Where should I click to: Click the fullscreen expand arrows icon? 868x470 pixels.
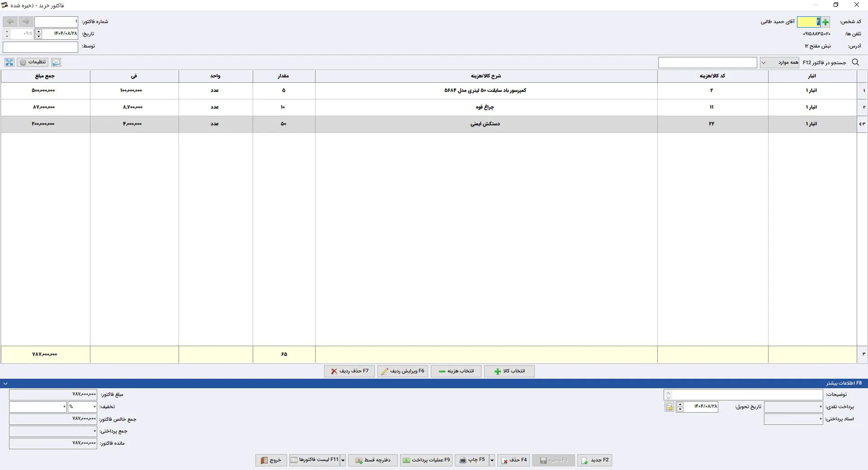click(x=9, y=62)
